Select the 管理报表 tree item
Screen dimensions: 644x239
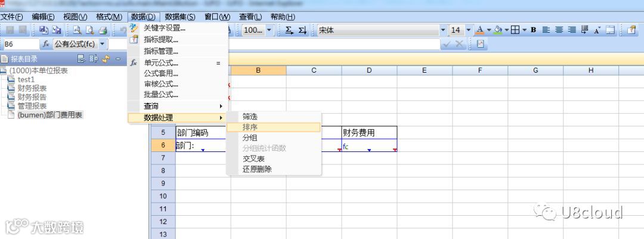[32, 106]
